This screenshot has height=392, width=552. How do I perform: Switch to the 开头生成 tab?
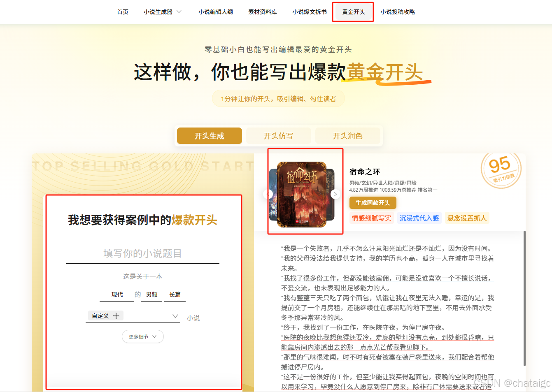[x=210, y=136]
